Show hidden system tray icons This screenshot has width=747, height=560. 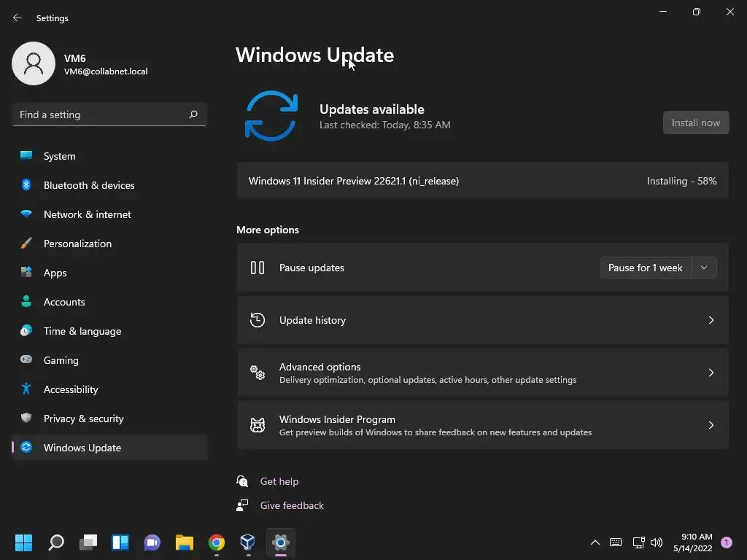click(x=595, y=542)
